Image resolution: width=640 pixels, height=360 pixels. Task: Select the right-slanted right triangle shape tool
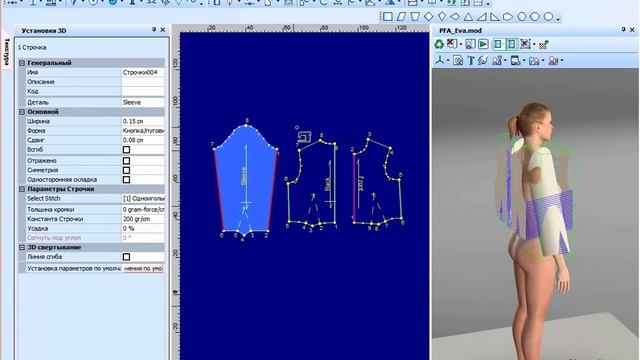495,16
